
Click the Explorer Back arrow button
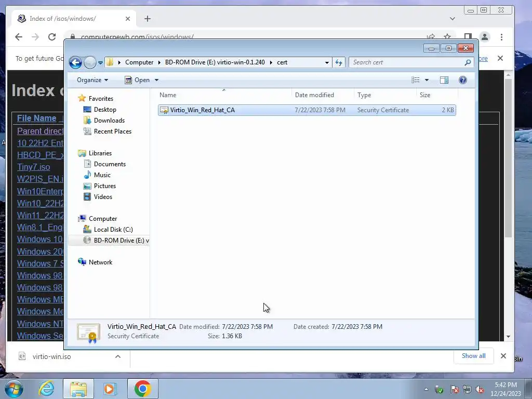(75, 62)
